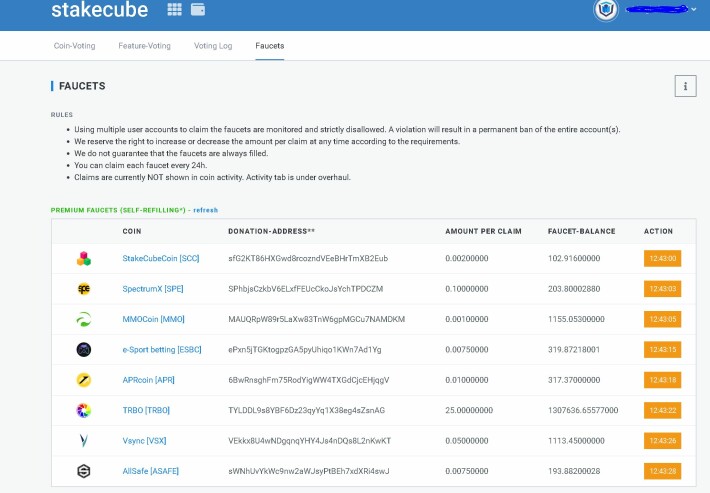Click the MMOCoin green logo
This screenshot has height=493, width=710.
click(x=84, y=319)
